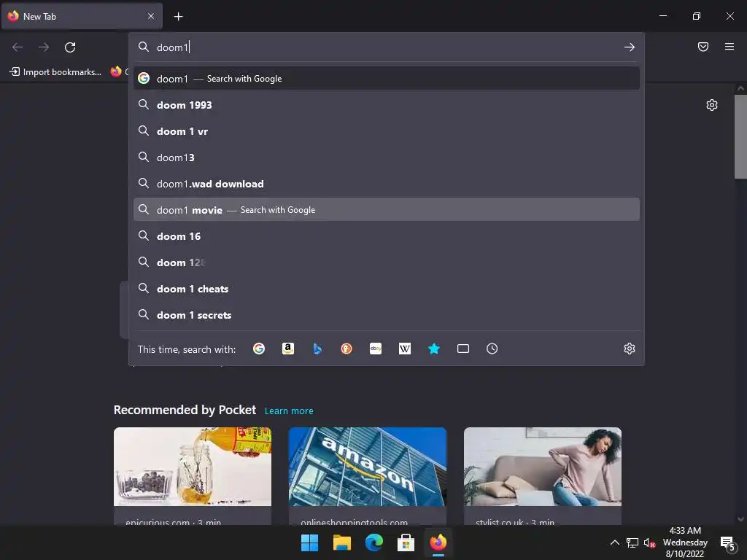Search bookmarks via the star icon

433,349
